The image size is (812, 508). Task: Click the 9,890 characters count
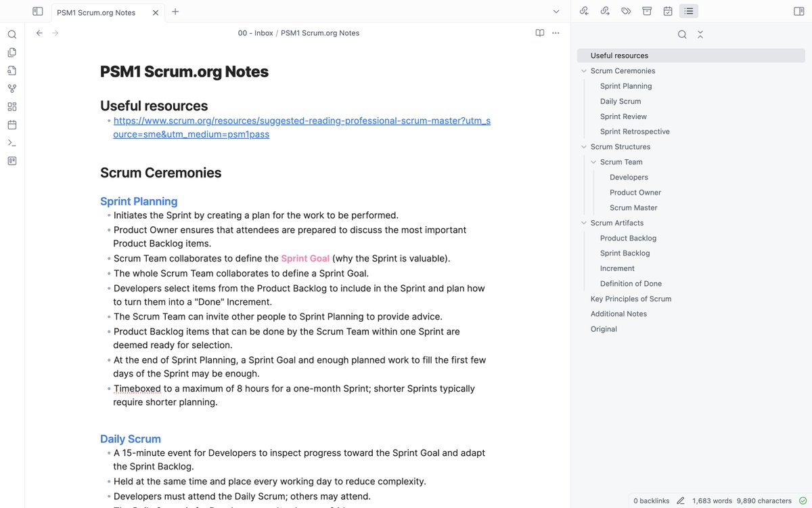(x=764, y=501)
